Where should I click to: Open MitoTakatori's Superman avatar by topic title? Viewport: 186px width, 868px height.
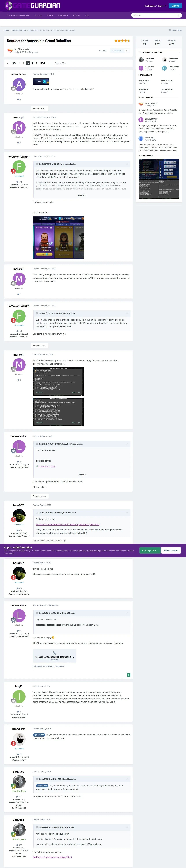(x=10, y=50)
